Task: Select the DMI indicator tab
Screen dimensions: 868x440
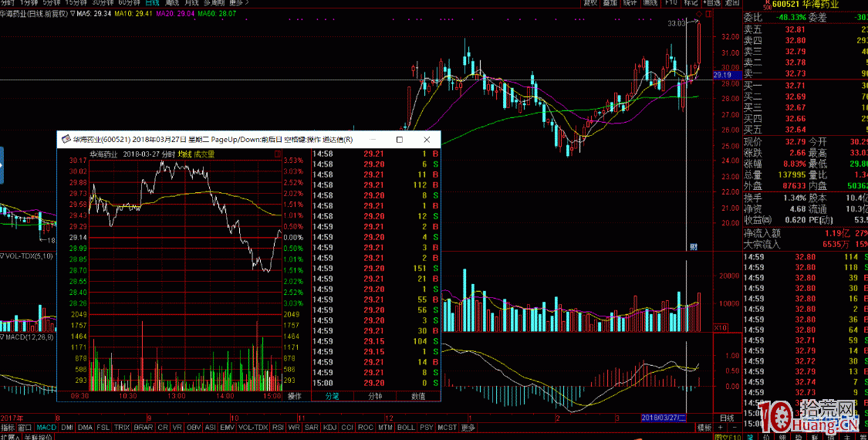Action: coord(67,427)
